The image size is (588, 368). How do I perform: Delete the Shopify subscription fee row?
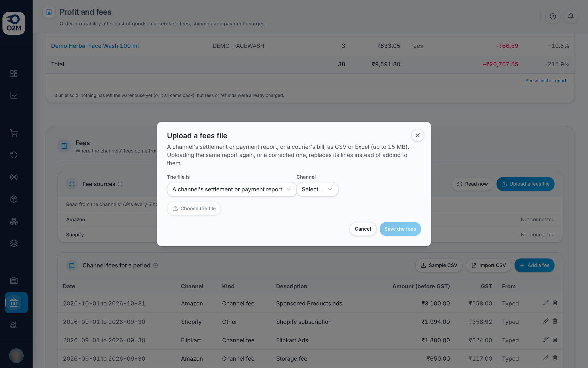555,321
